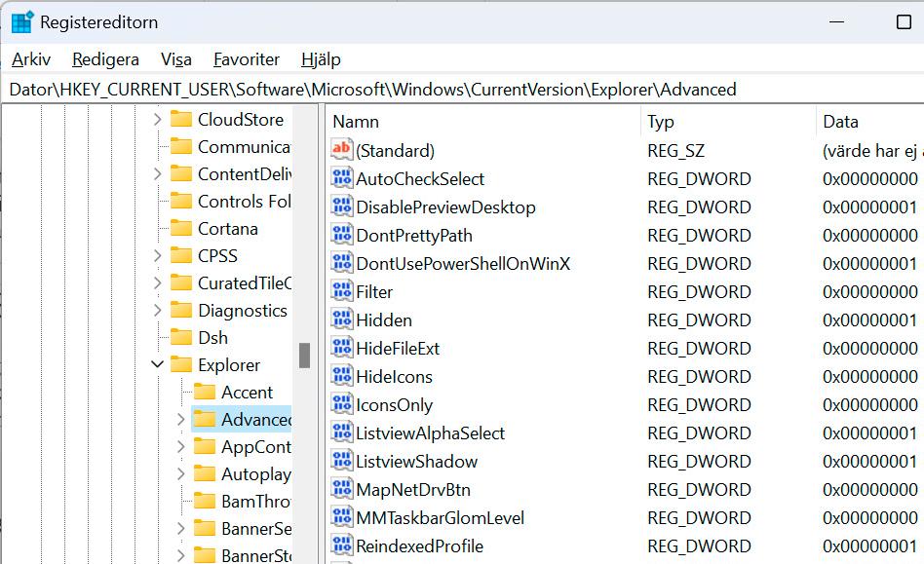Click the Accent folder icon
This screenshot has width=924, height=564.
(x=205, y=392)
